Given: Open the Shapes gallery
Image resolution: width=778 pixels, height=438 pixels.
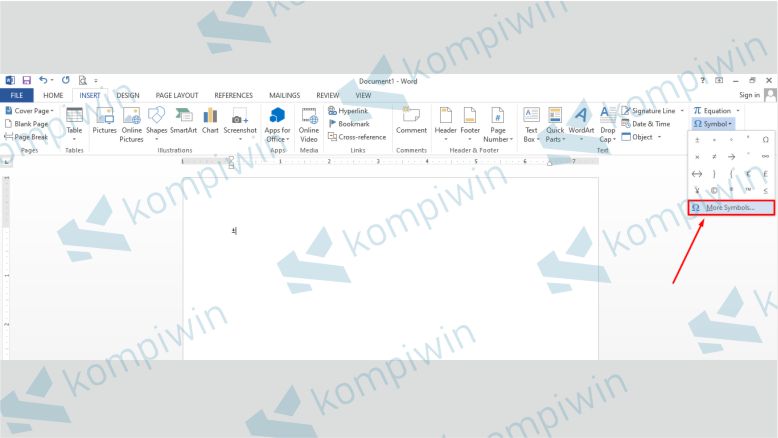Looking at the screenshot, I should point(156,124).
